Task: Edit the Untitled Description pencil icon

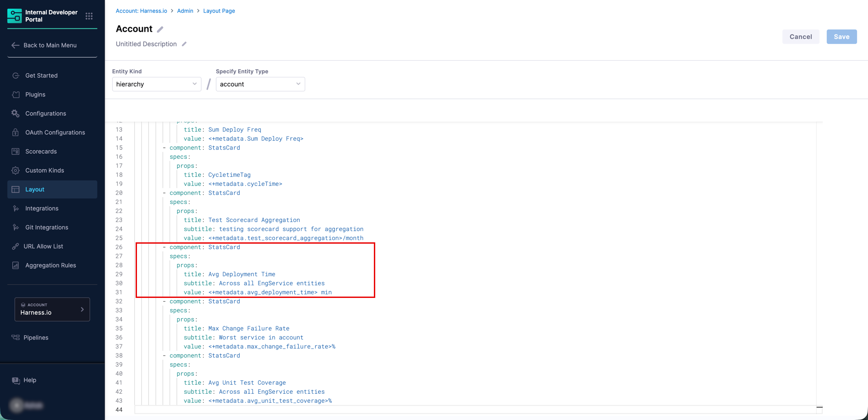Action: [184, 44]
